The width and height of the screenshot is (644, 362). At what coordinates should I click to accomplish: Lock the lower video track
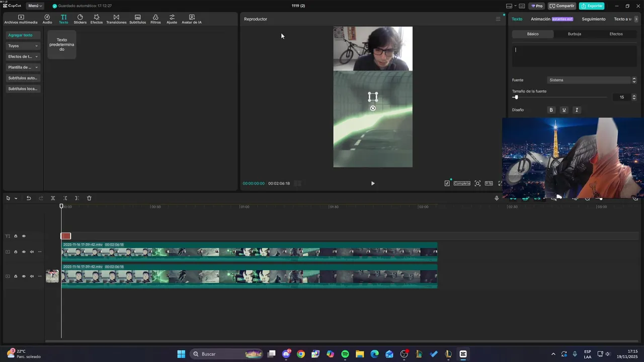pos(16,276)
